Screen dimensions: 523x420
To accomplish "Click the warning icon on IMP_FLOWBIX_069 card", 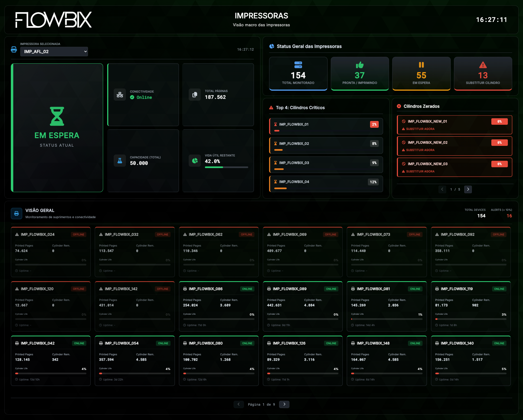I will (x=269, y=235).
